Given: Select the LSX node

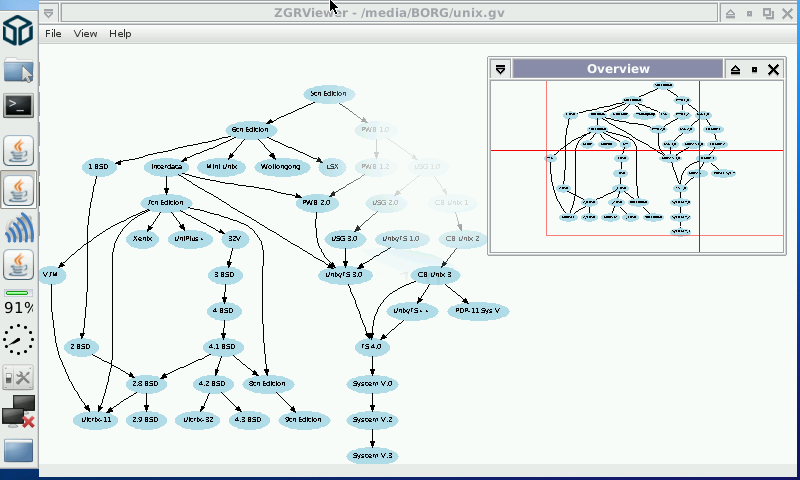Looking at the screenshot, I should tap(332, 167).
